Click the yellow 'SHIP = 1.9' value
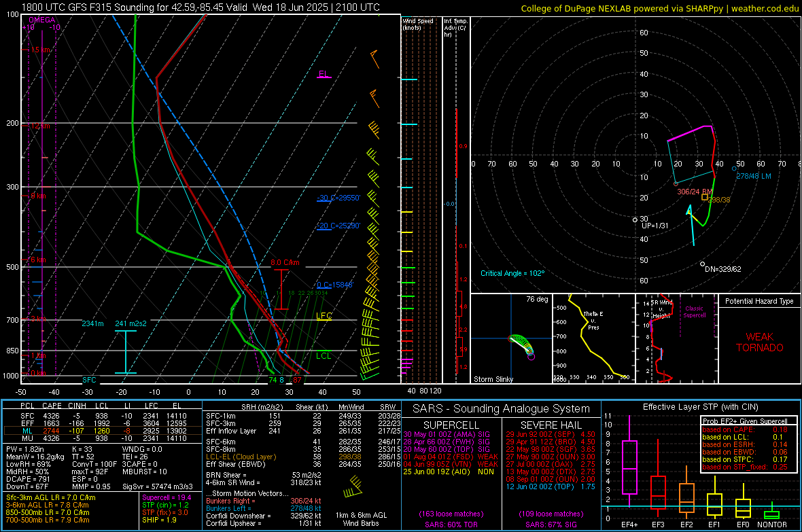Image resolution: width=802 pixels, height=532 pixels. click(x=159, y=520)
